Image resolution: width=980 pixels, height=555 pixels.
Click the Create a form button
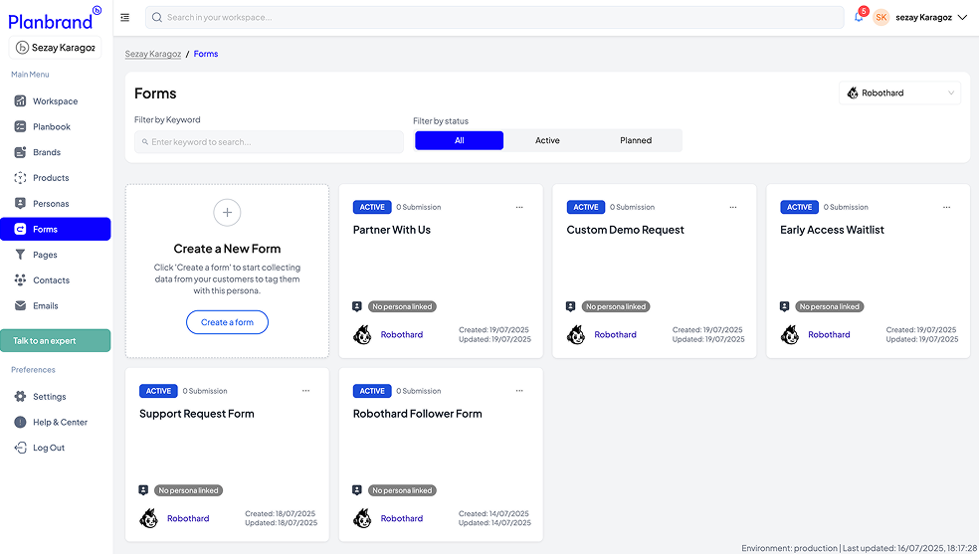(227, 322)
